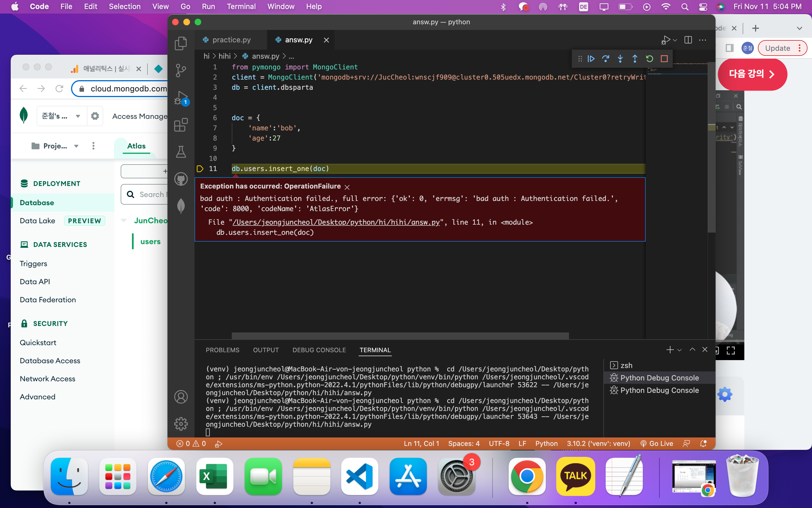Open the Extensions view
Viewport: 812px width, 508px height.
pos(181,125)
